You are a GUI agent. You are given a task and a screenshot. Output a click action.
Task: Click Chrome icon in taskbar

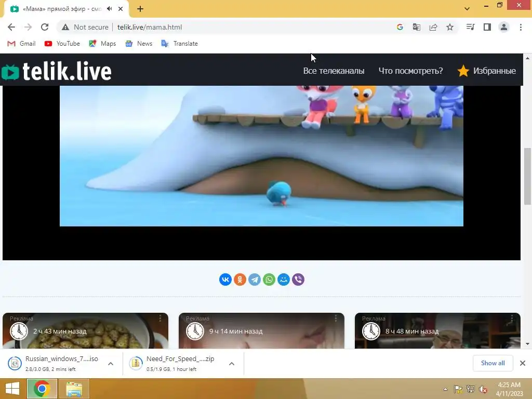click(42, 389)
